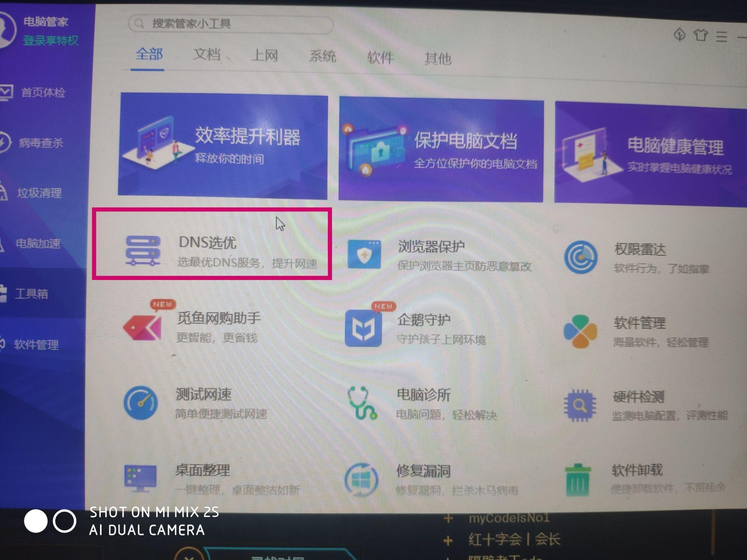Open the 硬件检测 chip icon
Screen dimensions: 747x560
click(x=580, y=405)
